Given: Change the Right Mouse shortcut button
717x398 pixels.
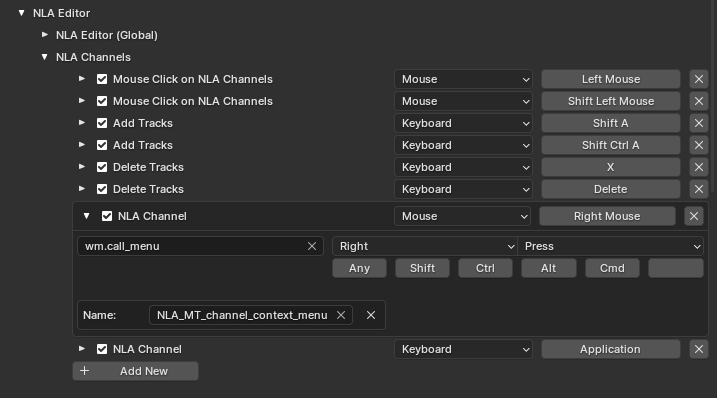Looking at the screenshot, I should tap(607, 216).
